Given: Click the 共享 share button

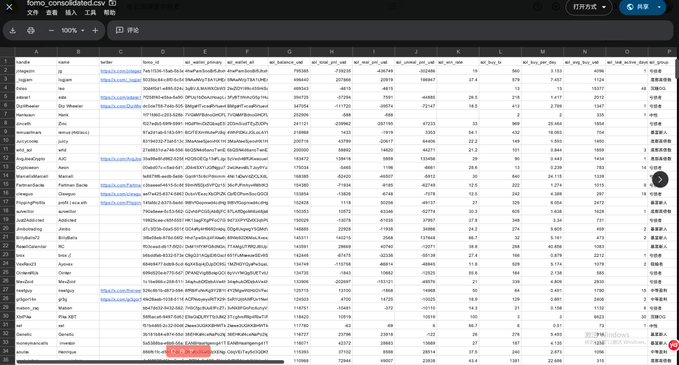Looking at the screenshot, I should click(638, 7).
